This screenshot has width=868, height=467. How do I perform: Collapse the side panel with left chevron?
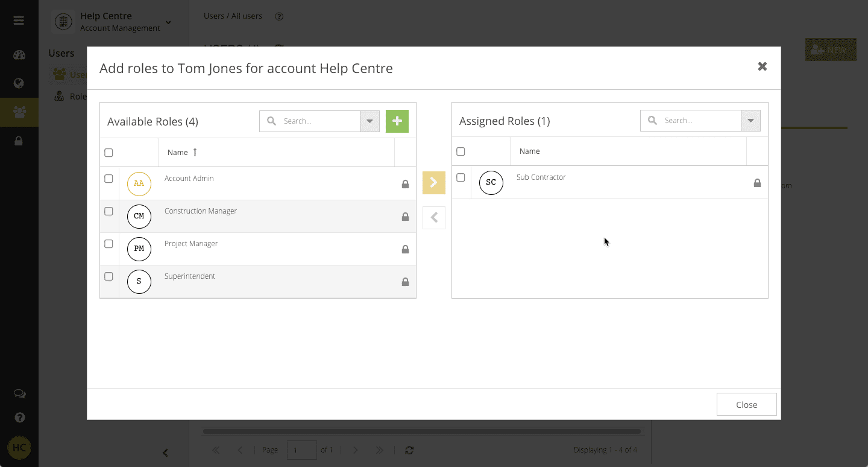coord(166,453)
